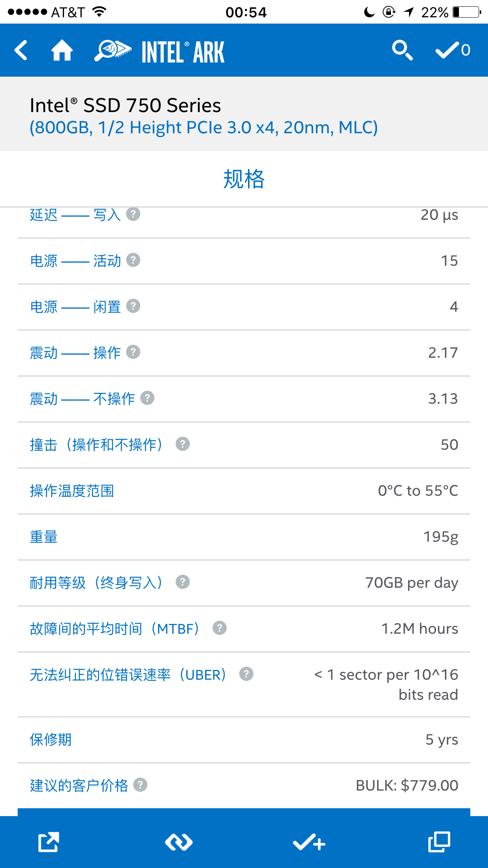Show help for 建议的客户价格
This screenshot has width=488, height=868.
(140, 785)
